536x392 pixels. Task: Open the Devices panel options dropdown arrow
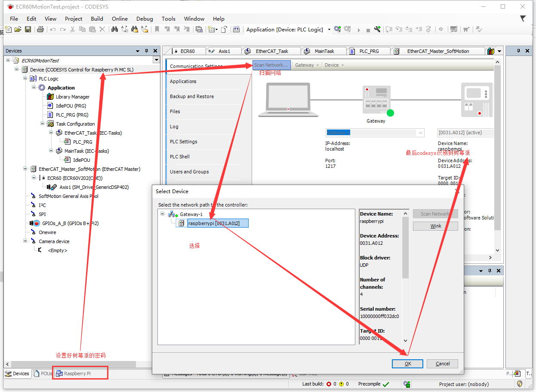pyautogui.click(x=138, y=51)
